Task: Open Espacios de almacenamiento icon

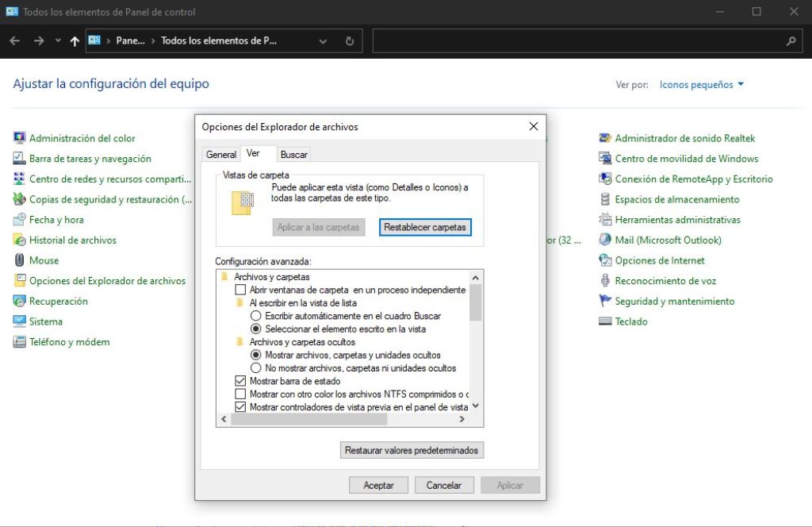Action: [x=605, y=199]
